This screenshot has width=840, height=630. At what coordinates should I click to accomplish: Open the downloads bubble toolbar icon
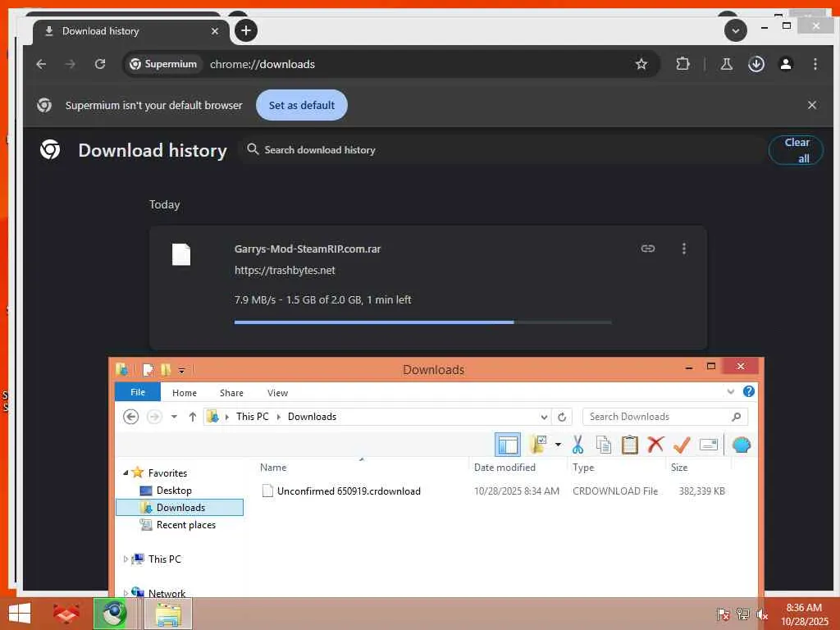tap(756, 64)
